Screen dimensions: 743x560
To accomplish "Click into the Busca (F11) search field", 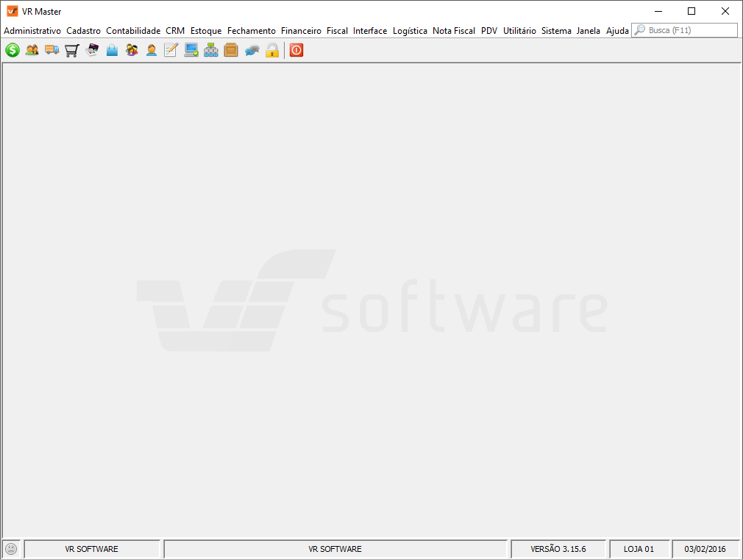I will [x=685, y=30].
